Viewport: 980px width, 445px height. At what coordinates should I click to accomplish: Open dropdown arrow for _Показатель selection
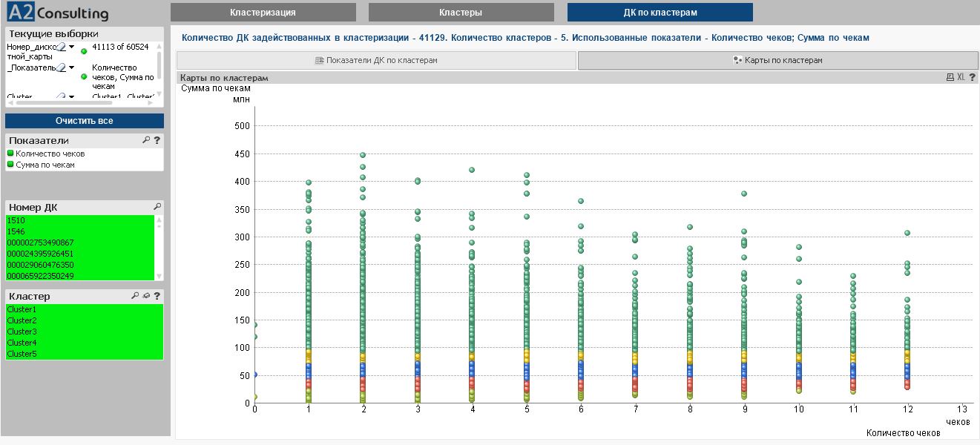tap(72, 67)
